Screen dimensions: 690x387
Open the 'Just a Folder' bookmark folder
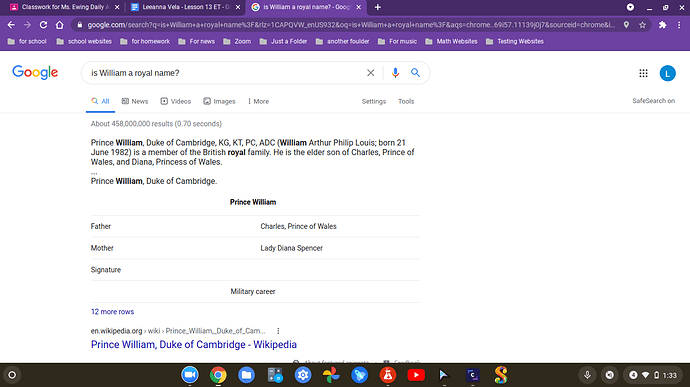coord(283,41)
